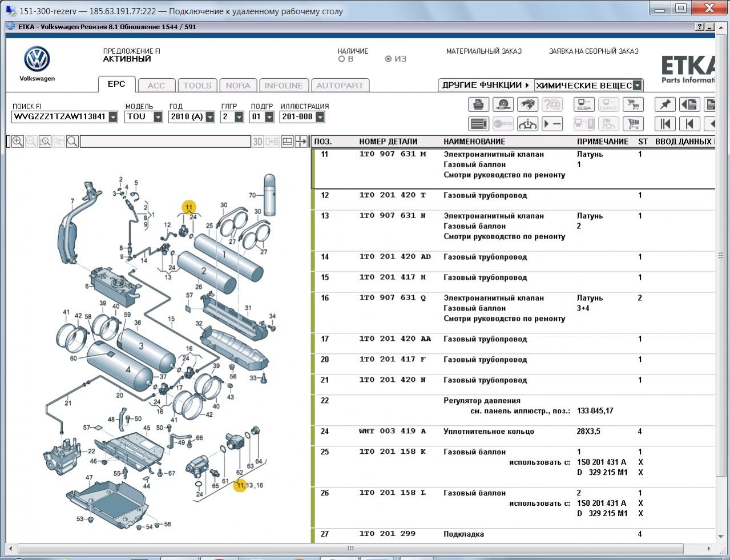Click the tire-wheel icon button

(503, 104)
